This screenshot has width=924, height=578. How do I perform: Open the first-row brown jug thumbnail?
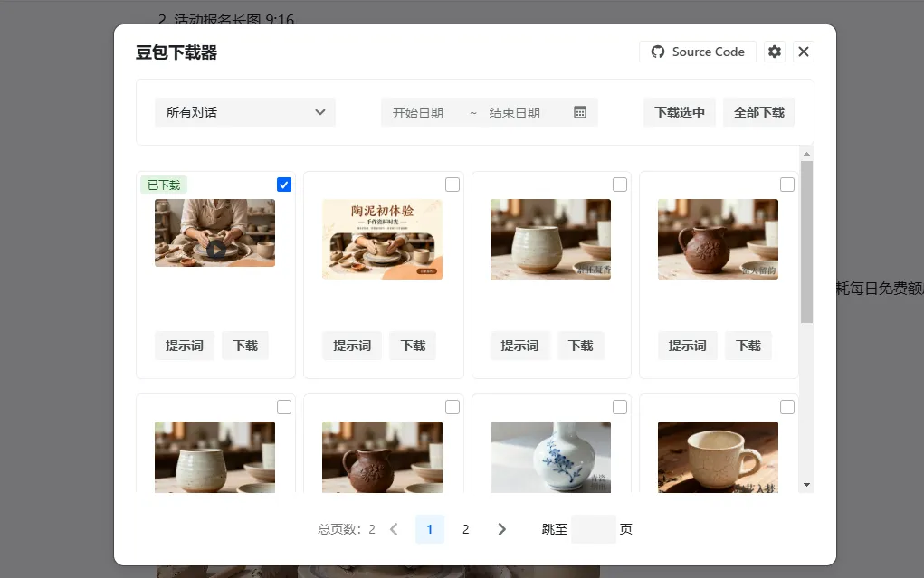point(718,239)
